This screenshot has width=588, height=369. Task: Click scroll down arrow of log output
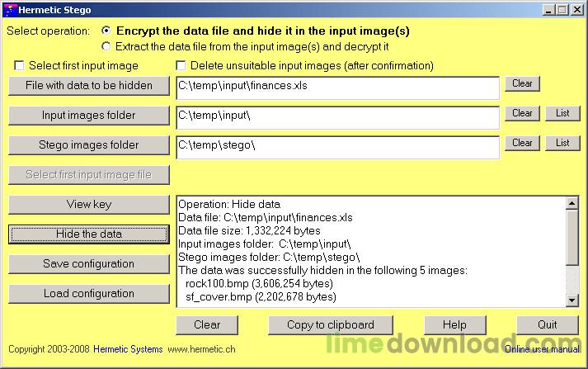click(572, 300)
